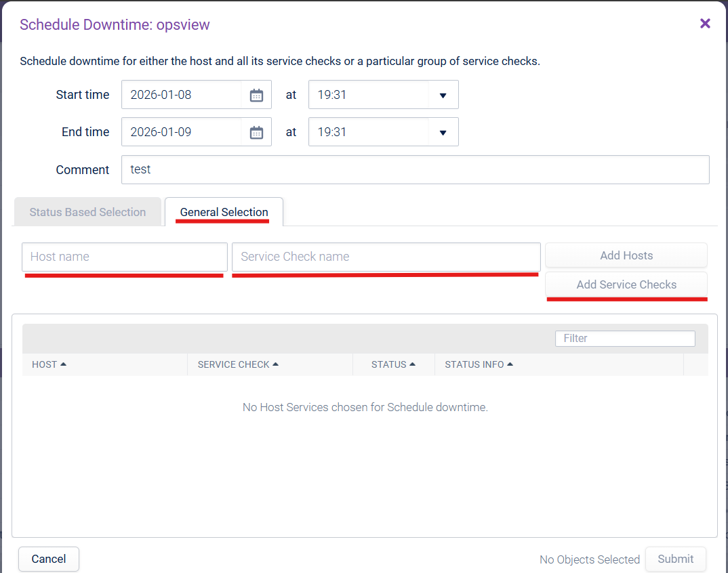The width and height of the screenshot is (728, 573).
Task: Expand the Start time hour dropdown
Action: click(x=443, y=95)
